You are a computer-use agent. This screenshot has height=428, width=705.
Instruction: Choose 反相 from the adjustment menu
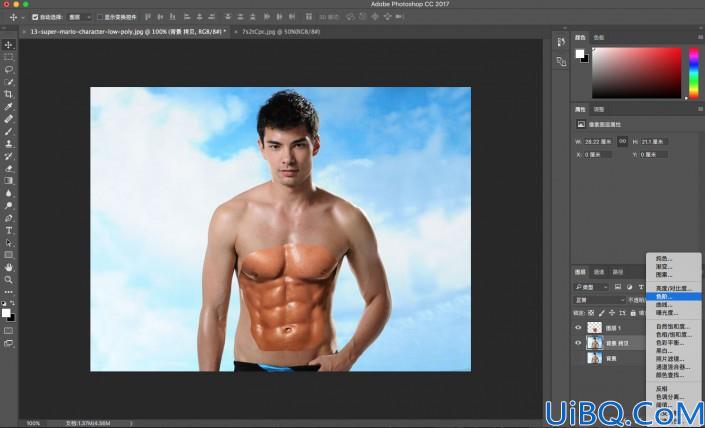click(x=674, y=388)
